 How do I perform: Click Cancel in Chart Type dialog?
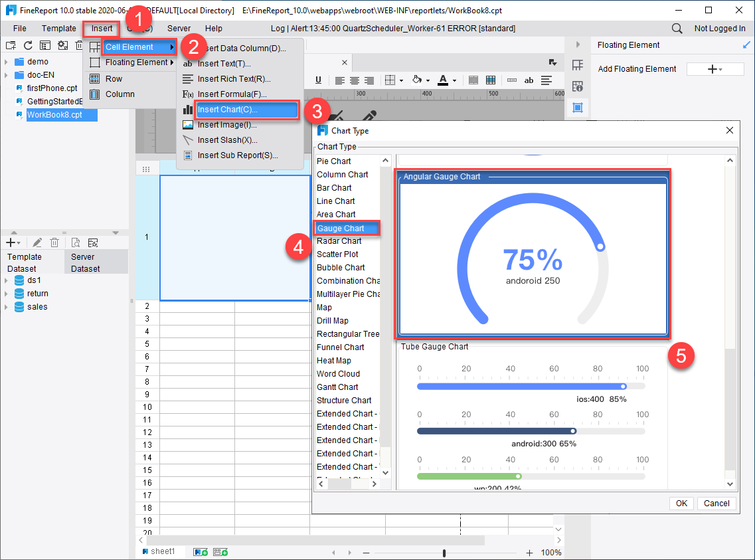[716, 503]
